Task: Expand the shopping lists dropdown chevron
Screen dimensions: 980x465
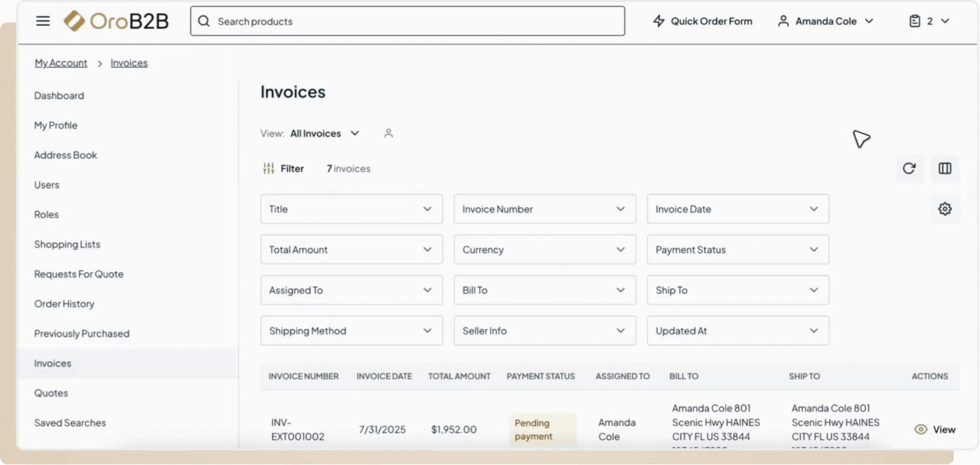Action: coord(945,21)
